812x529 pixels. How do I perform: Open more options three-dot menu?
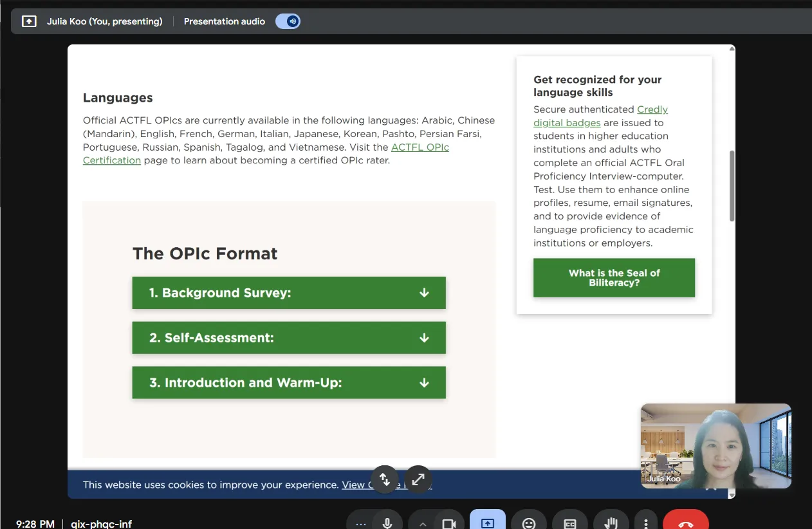tap(645, 523)
